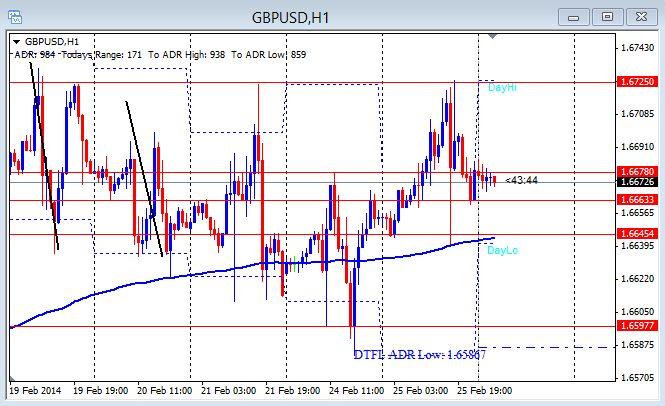Click the 1.66220 price scale value
The image size is (665, 406).
[x=637, y=279]
